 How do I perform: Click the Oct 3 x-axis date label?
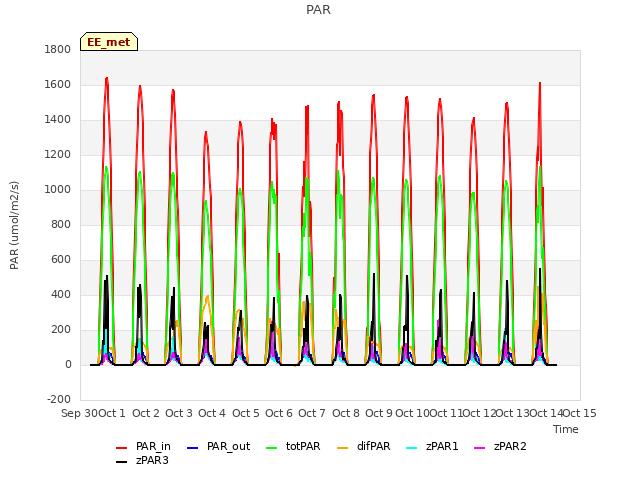click(x=179, y=413)
